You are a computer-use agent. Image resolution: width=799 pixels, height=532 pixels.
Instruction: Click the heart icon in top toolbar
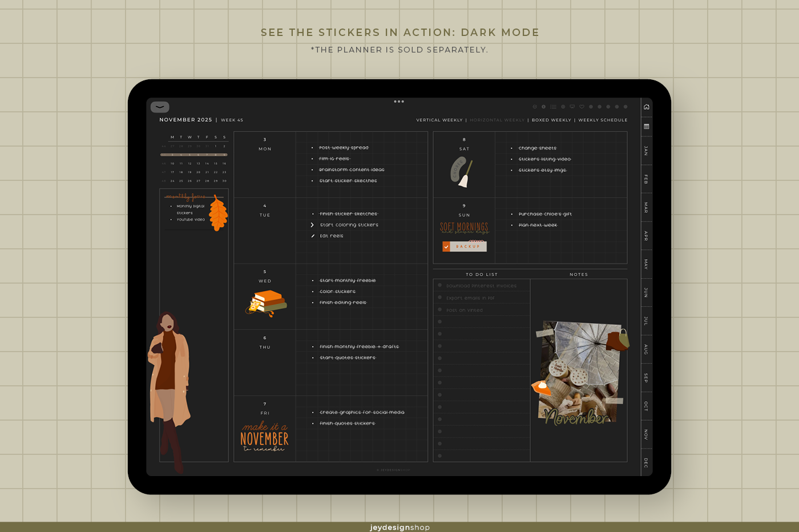[x=582, y=107]
